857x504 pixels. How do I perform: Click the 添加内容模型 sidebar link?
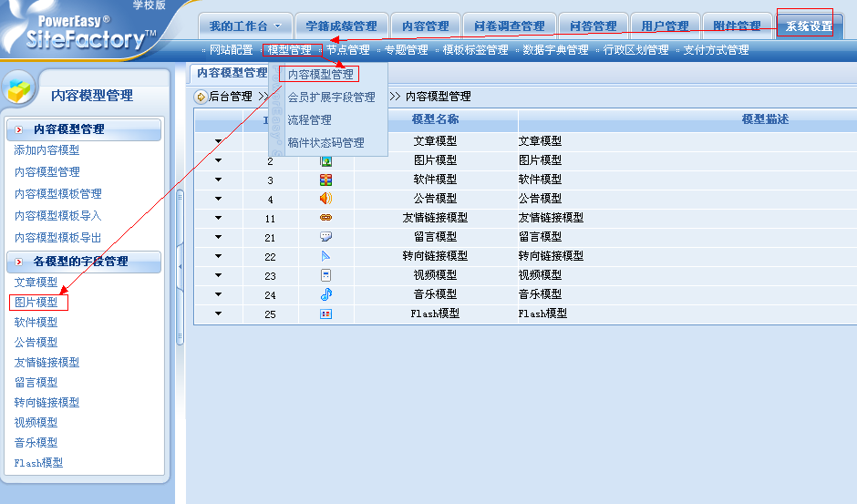[46, 150]
